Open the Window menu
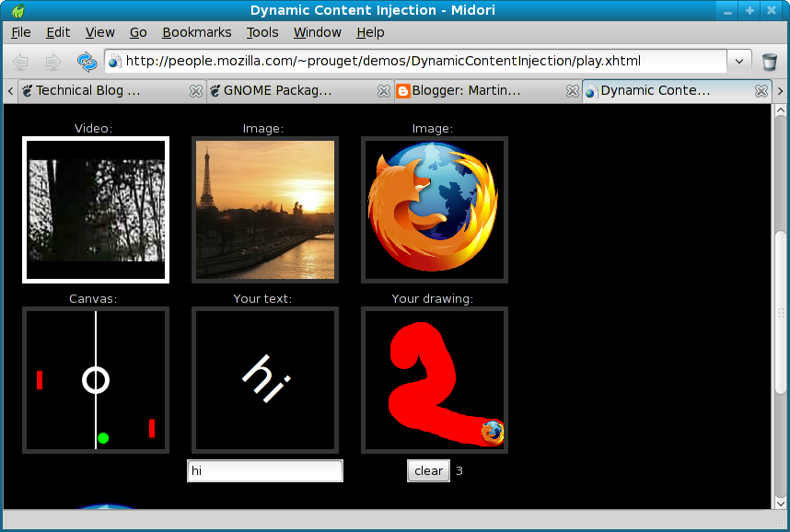 coord(318,32)
